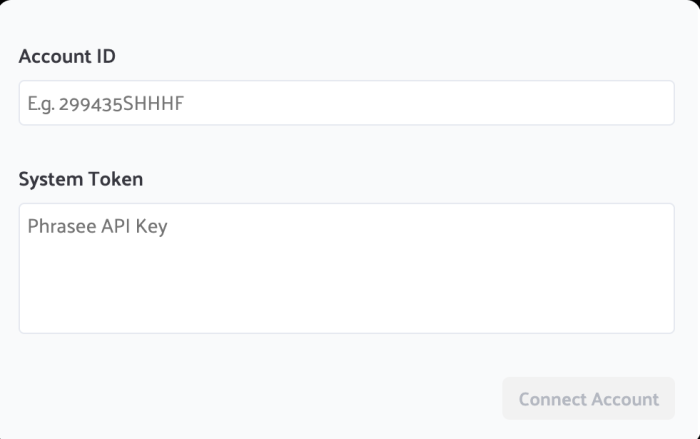Viewport: 700px width, 439px height.
Task: Select the multi-line system token field
Action: point(346,268)
